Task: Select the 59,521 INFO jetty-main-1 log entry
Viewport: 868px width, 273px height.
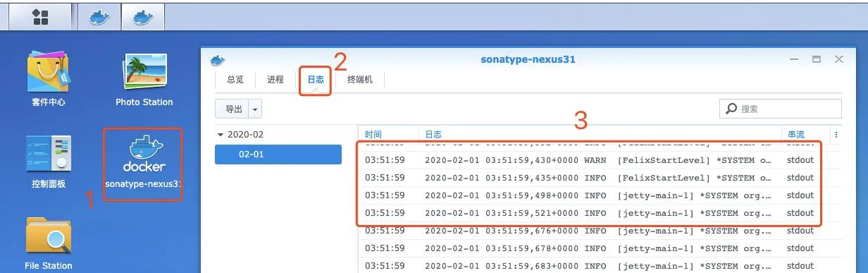Action: click(x=600, y=213)
